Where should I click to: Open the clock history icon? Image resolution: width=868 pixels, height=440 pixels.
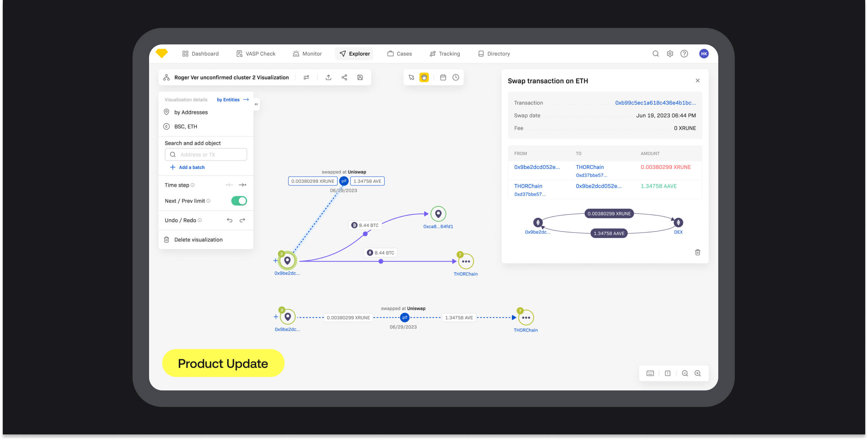click(x=456, y=77)
